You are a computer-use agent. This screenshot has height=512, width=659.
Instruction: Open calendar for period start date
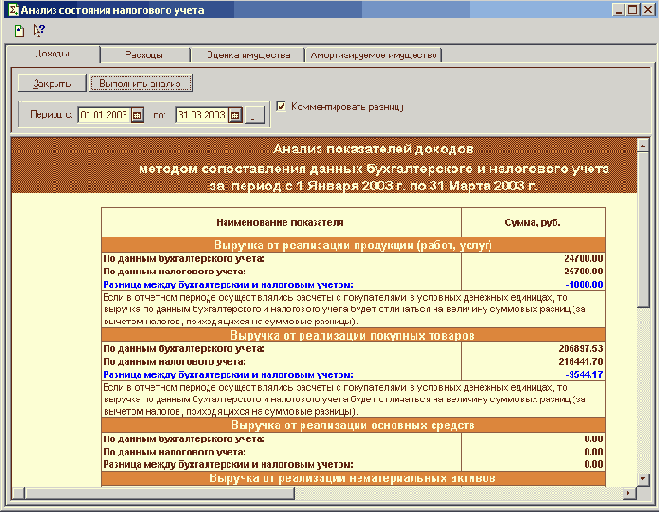[x=138, y=115]
